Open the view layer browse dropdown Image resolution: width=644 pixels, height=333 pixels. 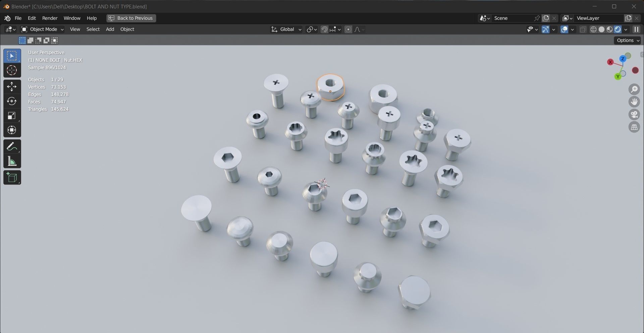point(567,18)
